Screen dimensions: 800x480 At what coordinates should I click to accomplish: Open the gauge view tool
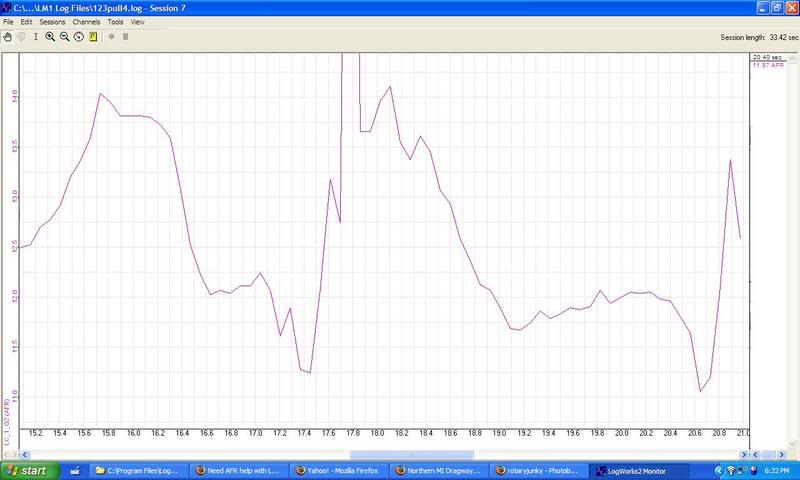click(x=79, y=37)
